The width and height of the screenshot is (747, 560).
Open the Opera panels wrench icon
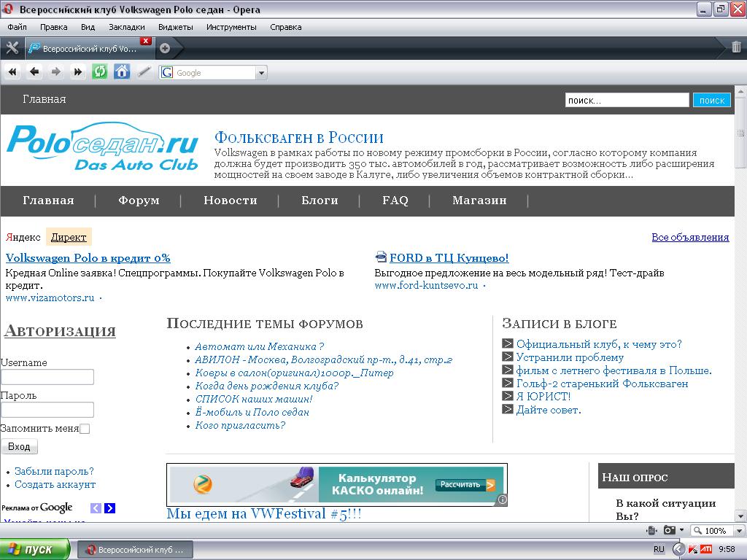pyautogui.click(x=12, y=48)
